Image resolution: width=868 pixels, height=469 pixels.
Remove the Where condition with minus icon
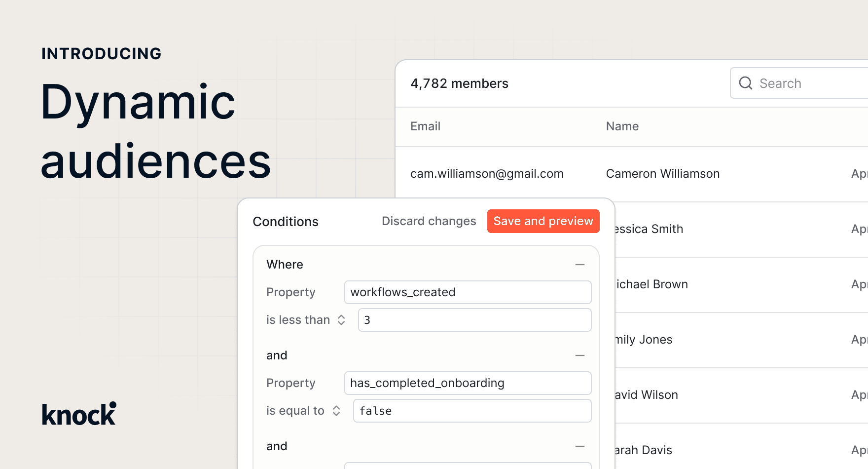point(579,265)
